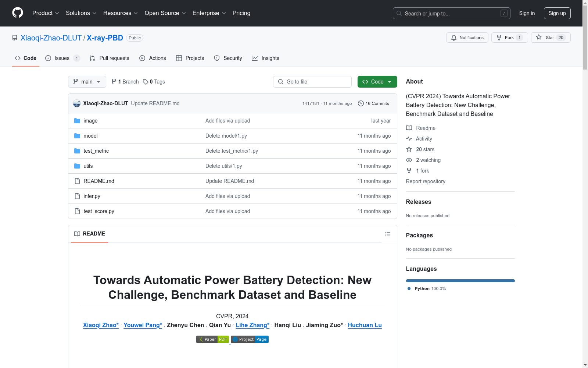Expand the Enterprise menu

[209, 13]
